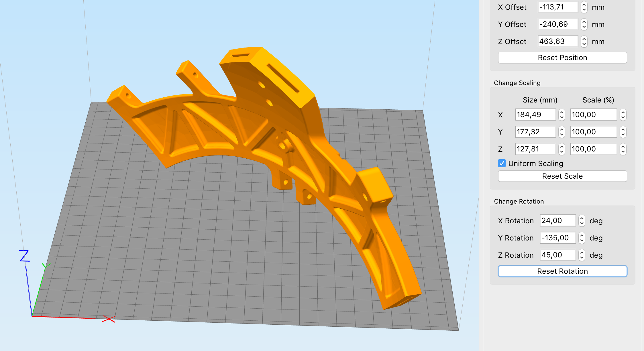Click the Z Rotation stepper arrows
This screenshot has width=644, height=351.
pyautogui.click(x=582, y=255)
